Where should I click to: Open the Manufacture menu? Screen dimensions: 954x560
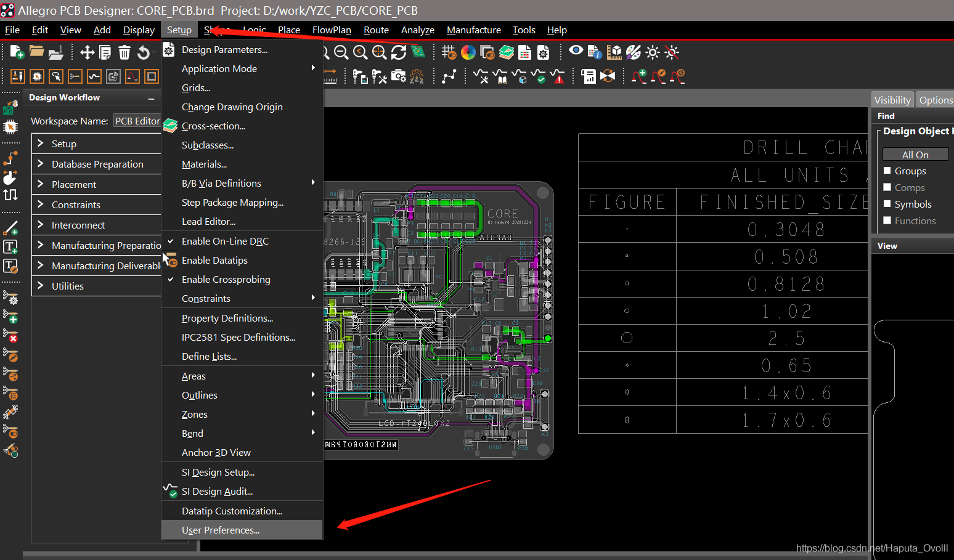click(x=473, y=30)
